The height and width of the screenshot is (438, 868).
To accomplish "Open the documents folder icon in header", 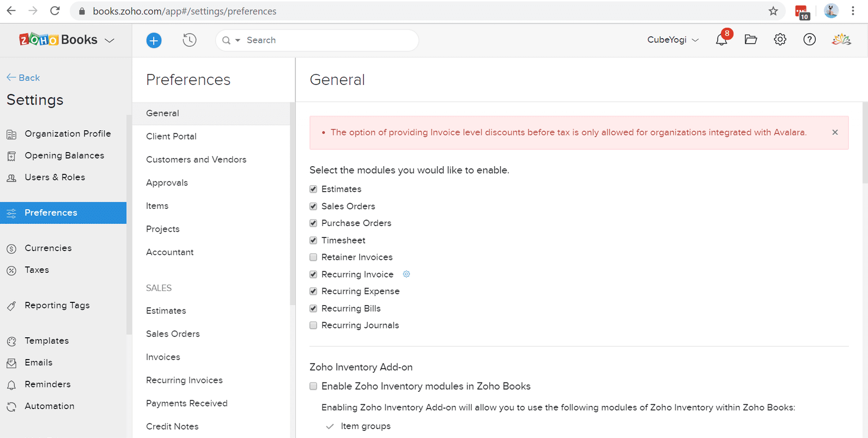I will (x=751, y=39).
